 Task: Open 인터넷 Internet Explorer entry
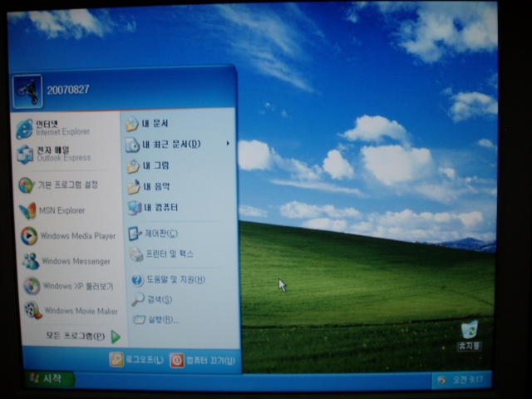pyautogui.click(x=65, y=129)
